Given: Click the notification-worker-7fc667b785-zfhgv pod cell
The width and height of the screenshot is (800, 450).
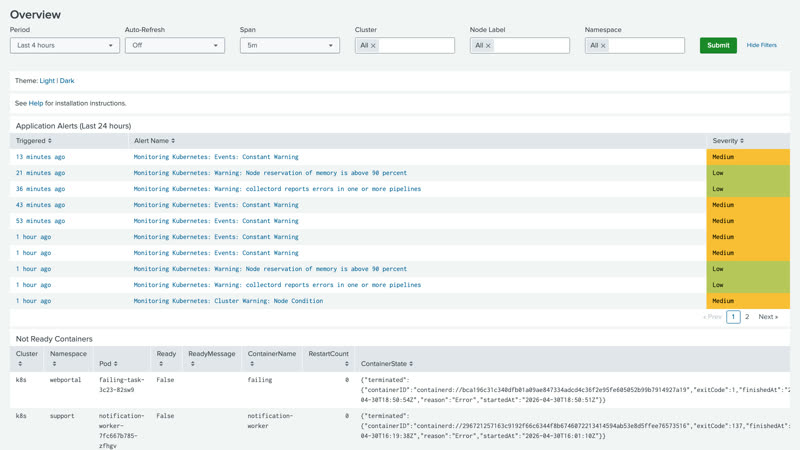Looking at the screenshot, I should 121,431.
